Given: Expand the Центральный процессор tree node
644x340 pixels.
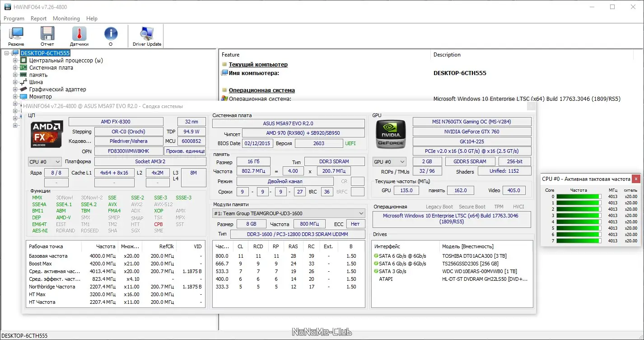Looking at the screenshot, I should 15,61.
